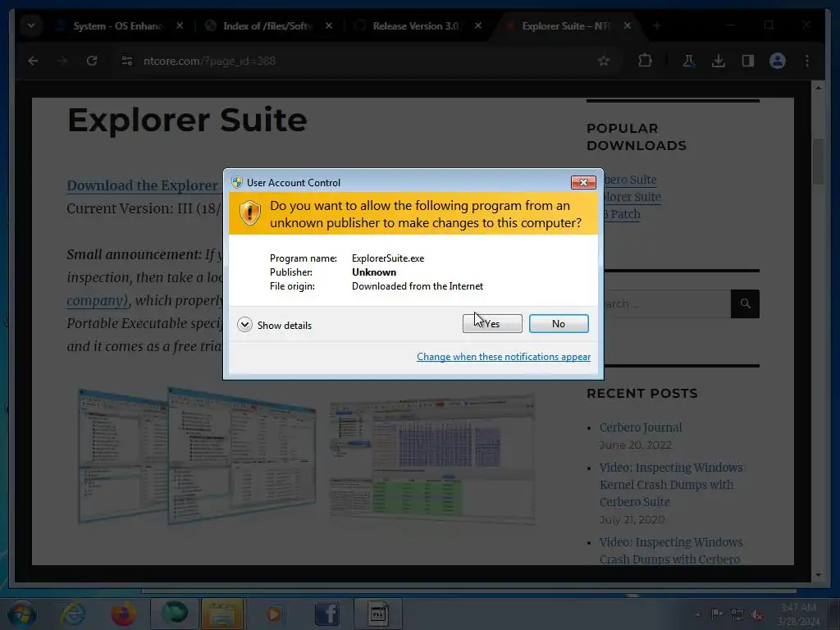Open Facebook icon on taskbar
The image size is (840, 630).
pos(327,614)
